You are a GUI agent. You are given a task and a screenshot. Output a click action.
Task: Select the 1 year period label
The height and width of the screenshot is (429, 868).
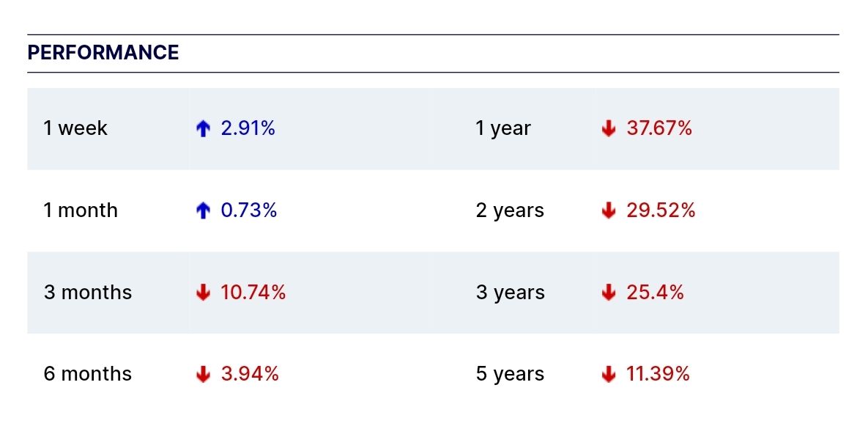click(x=503, y=128)
